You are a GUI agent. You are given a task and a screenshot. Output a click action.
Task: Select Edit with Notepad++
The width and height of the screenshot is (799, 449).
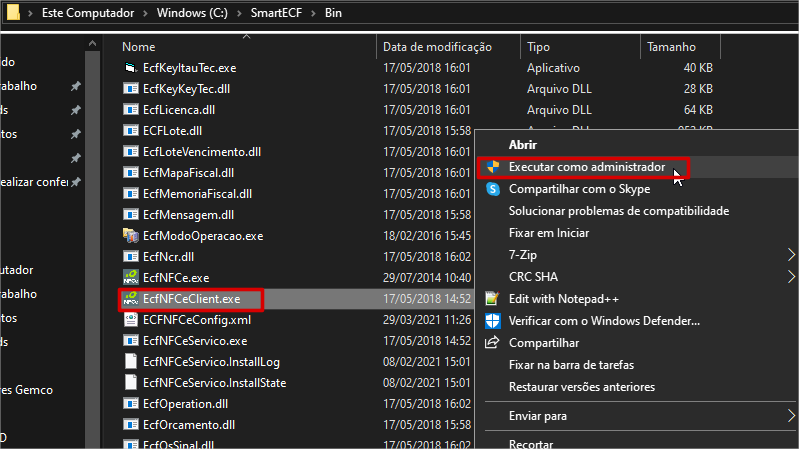pos(564,299)
